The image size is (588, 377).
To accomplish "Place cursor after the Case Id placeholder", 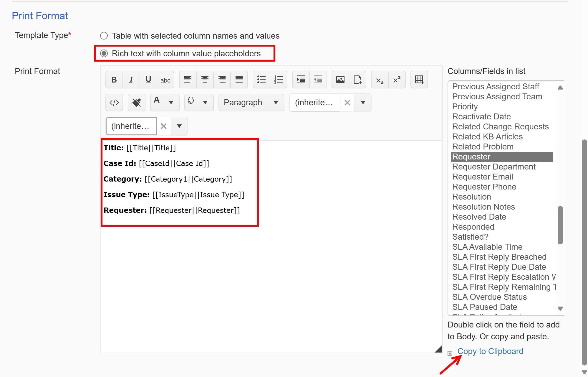I will click(x=210, y=164).
